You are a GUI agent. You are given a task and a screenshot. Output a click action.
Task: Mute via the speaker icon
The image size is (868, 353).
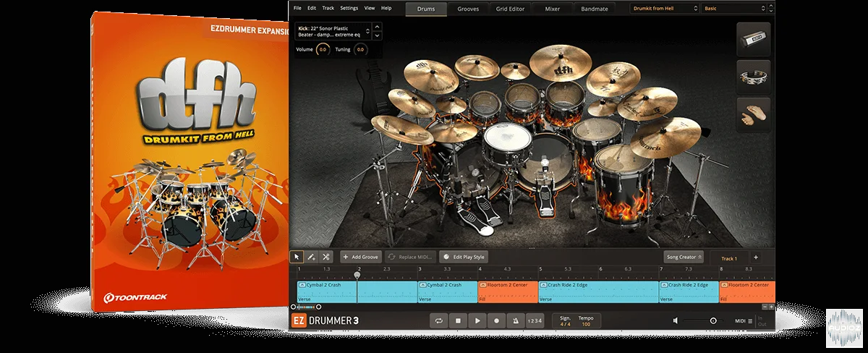pos(676,320)
